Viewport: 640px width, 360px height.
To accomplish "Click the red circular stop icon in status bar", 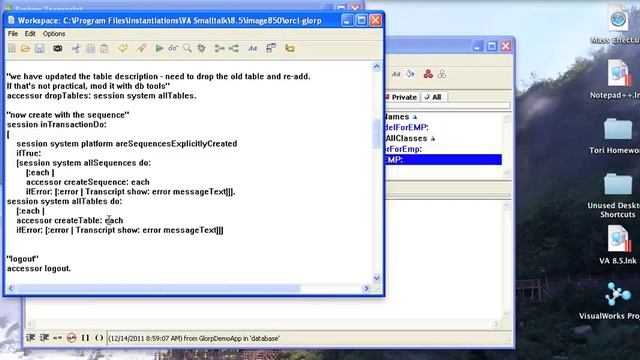I will (x=71, y=338).
